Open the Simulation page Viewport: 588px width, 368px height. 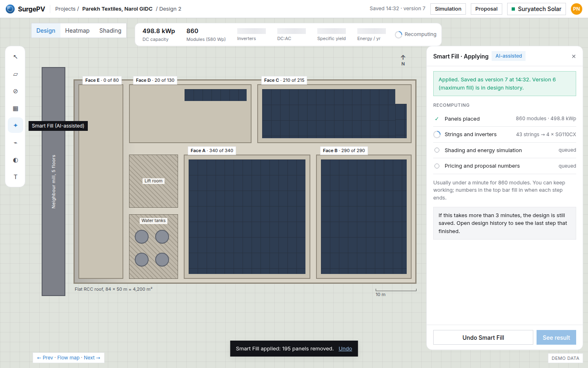[448, 9]
